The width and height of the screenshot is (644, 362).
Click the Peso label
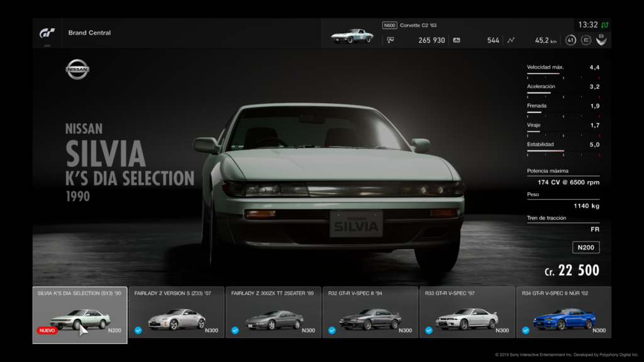pos(533,195)
